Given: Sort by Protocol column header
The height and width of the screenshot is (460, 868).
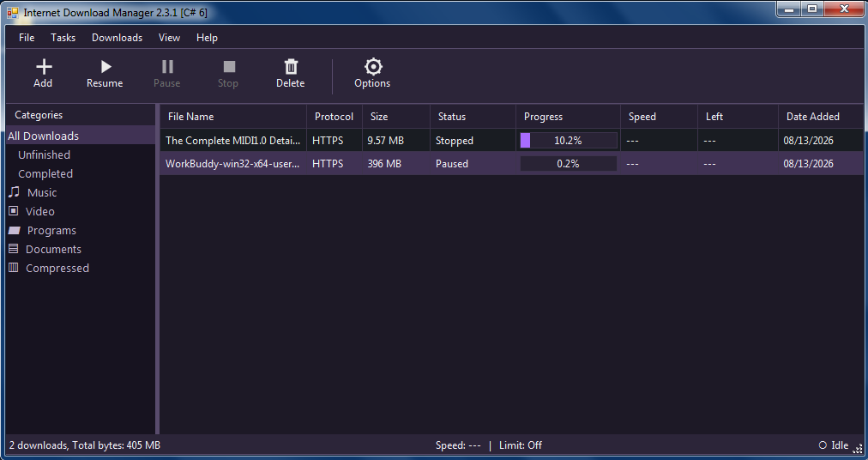Looking at the screenshot, I should tap(335, 117).
